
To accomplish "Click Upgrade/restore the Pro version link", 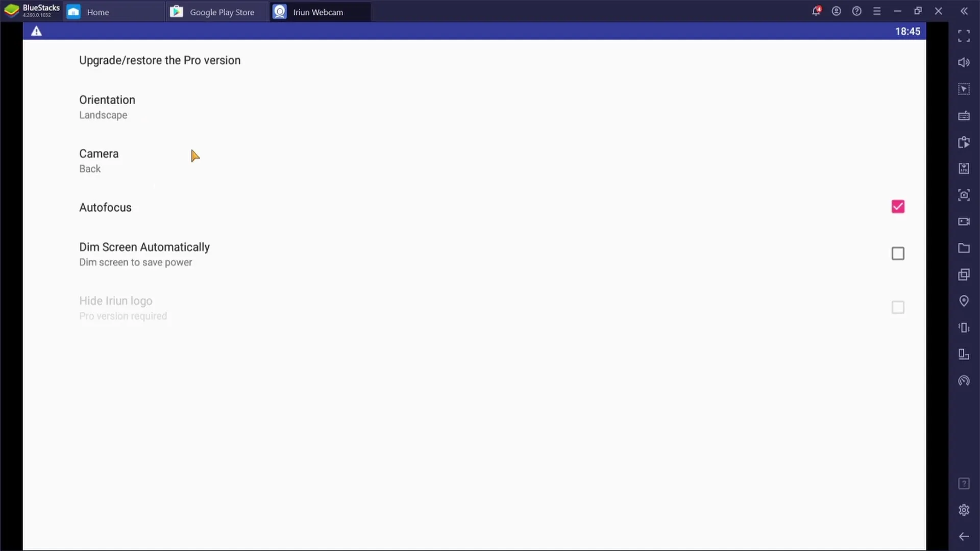I will pyautogui.click(x=160, y=60).
